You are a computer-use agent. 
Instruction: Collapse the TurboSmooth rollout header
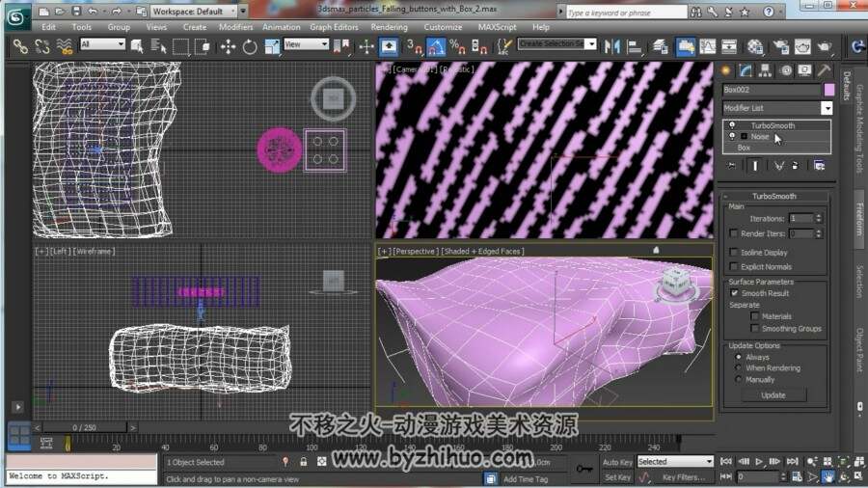pos(773,196)
